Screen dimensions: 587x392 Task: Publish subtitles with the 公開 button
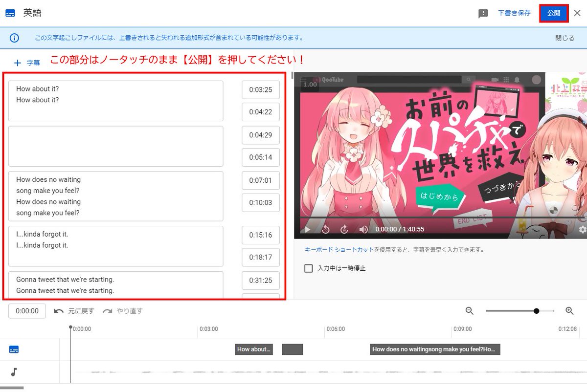(554, 13)
